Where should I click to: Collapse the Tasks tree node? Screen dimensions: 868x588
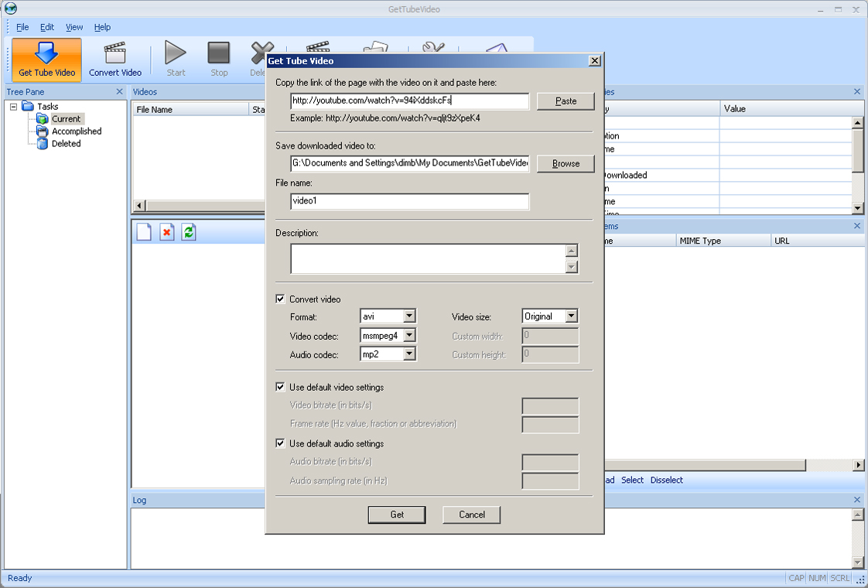14,107
